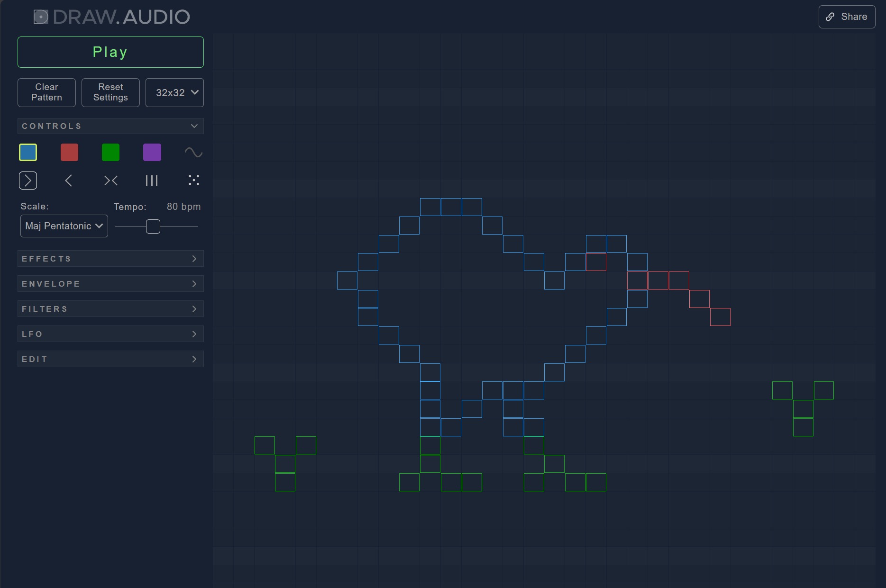Open the 32x32 grid size dropdown

[174, 92]
